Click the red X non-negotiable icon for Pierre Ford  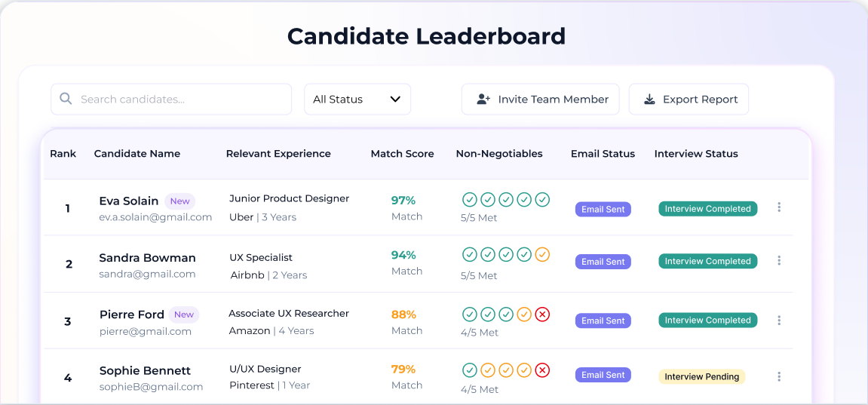click(x=542, y=314)
